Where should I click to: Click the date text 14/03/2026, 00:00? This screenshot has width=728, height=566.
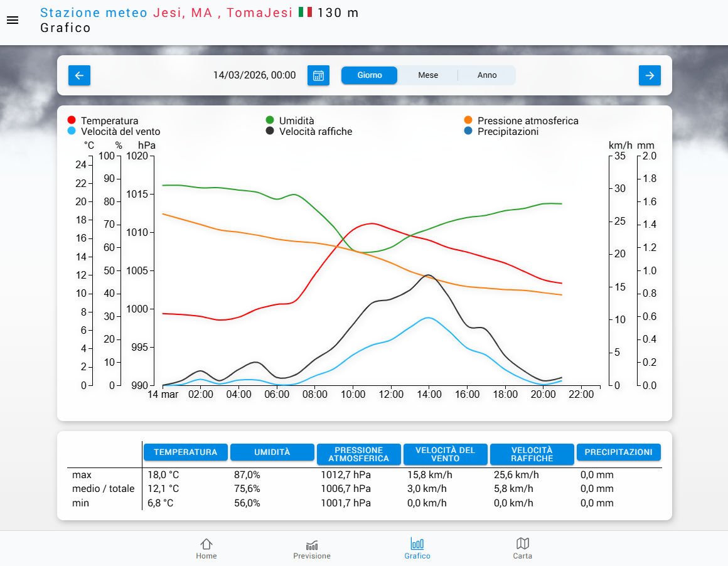coord(254,75)
